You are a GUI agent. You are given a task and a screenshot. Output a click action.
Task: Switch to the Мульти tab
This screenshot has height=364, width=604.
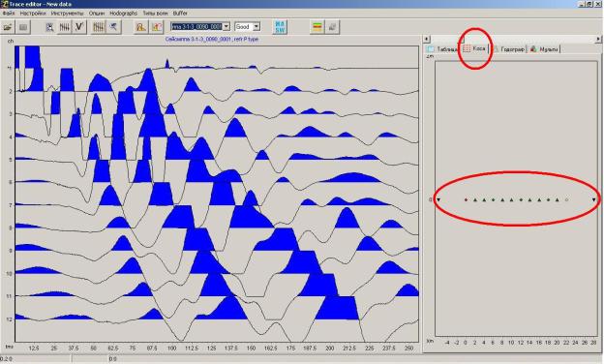pos(544,49)
